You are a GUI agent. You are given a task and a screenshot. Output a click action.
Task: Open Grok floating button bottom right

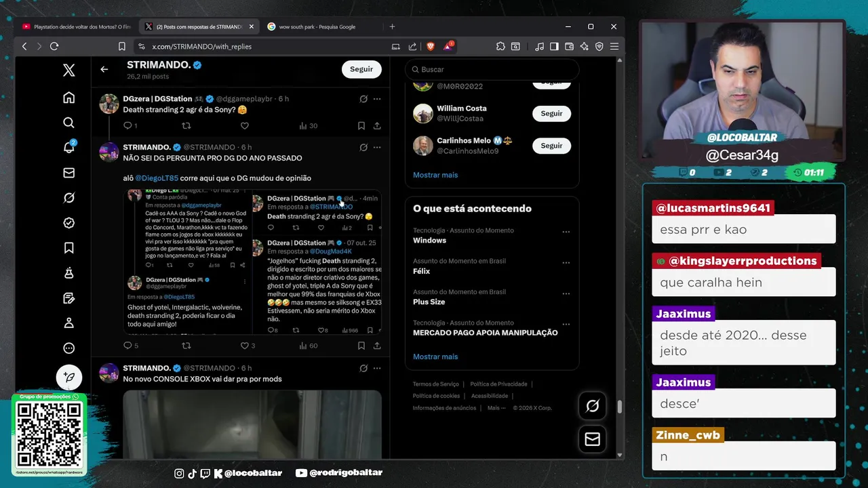pyautogui.click(x=592, y=406)
